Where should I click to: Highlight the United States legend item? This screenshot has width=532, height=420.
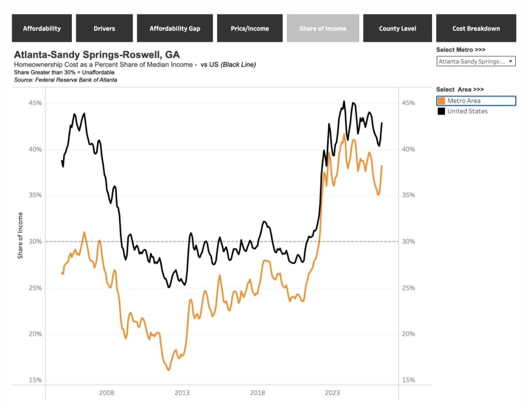click(x=476, y=111)
